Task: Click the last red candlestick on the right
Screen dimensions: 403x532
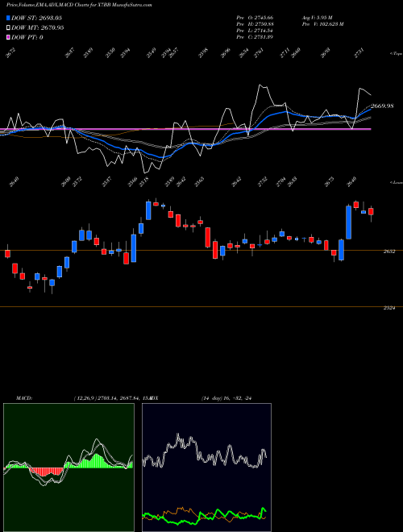Action: 371,211
